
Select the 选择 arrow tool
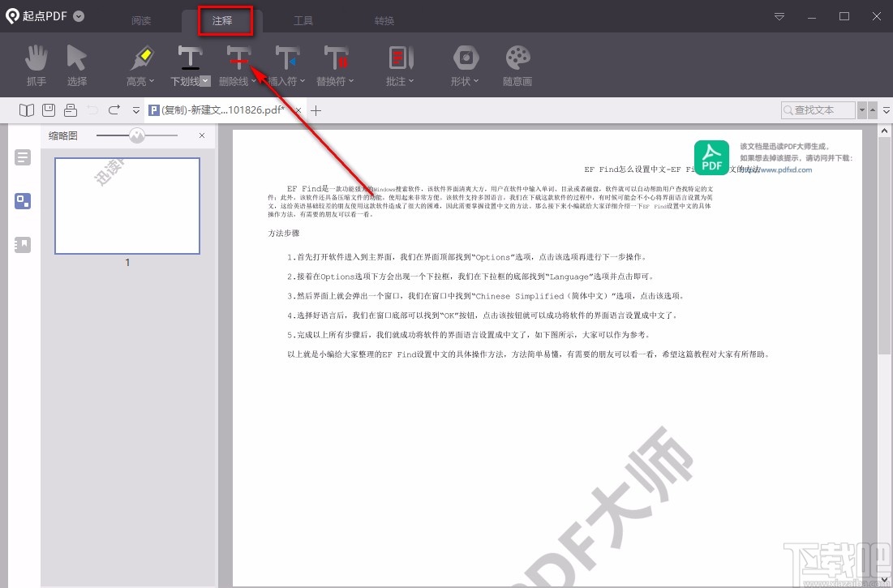[x=77, y=66]
